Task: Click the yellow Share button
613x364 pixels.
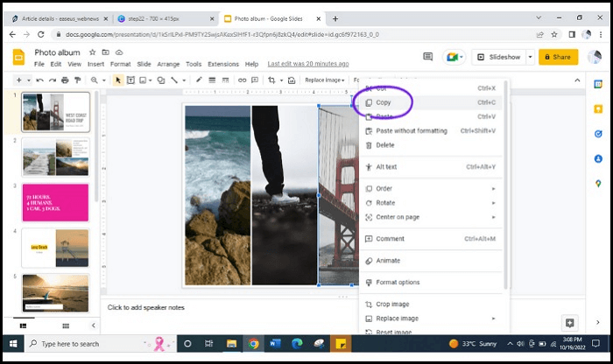Action: click(558, 57)
